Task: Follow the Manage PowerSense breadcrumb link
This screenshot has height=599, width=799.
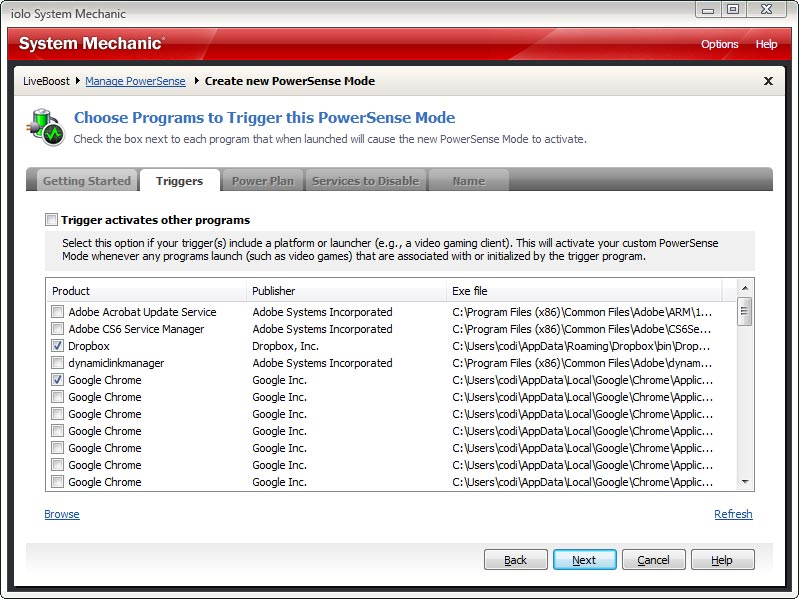Action: click(135, 81)
